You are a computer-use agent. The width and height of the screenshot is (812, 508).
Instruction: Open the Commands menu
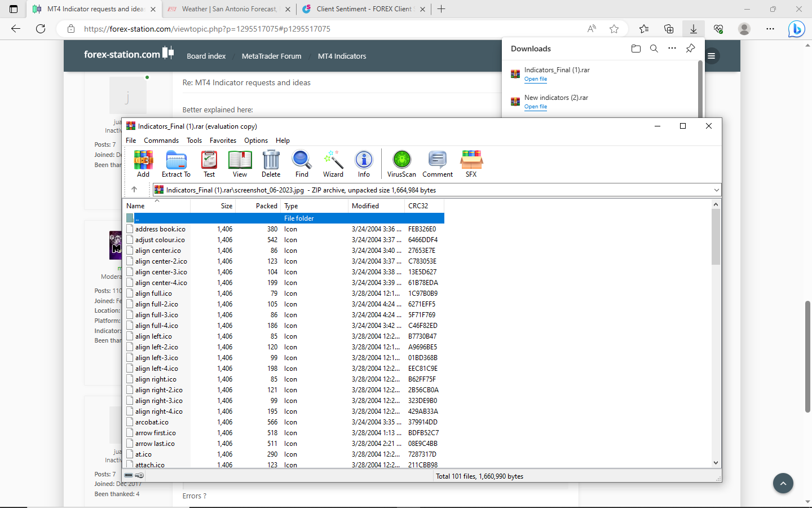[161, 141]
